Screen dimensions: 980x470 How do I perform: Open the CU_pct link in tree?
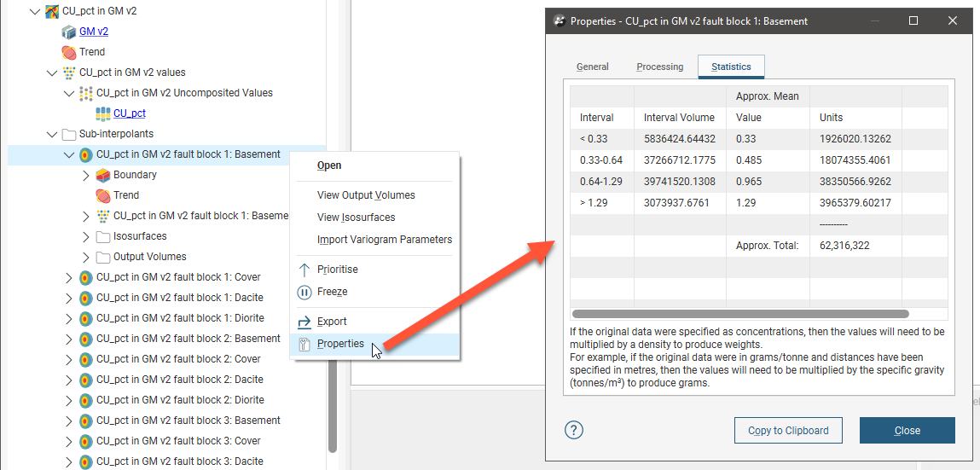[x=130, y=113]
